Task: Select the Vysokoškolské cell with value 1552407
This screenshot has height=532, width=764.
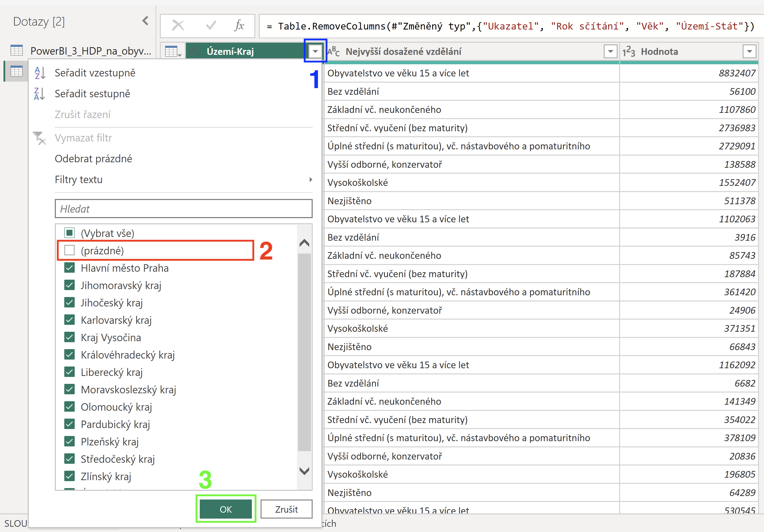Action: (472, 182)
